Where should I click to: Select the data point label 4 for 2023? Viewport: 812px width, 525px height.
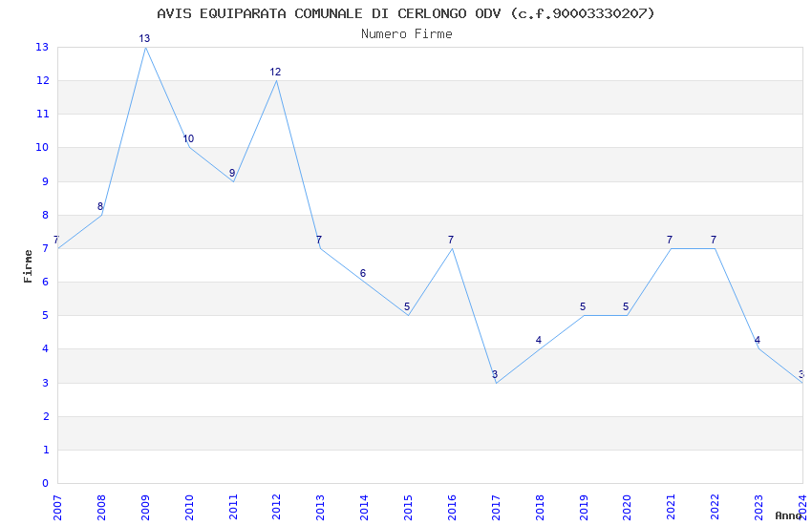(x=758, y=340)
